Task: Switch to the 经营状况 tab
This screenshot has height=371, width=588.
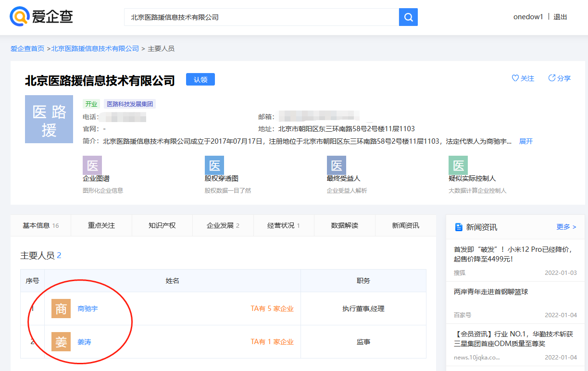Action: [x=284, y=225]
